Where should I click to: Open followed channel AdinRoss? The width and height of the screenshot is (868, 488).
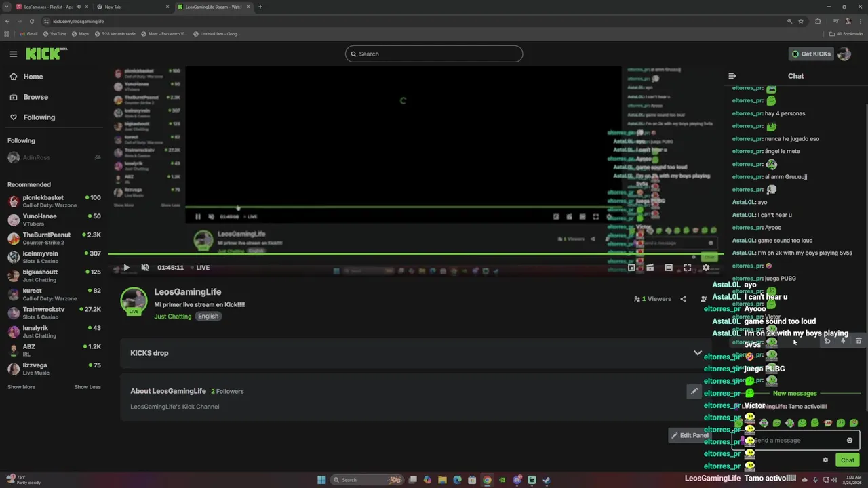[x=54, y=158]
